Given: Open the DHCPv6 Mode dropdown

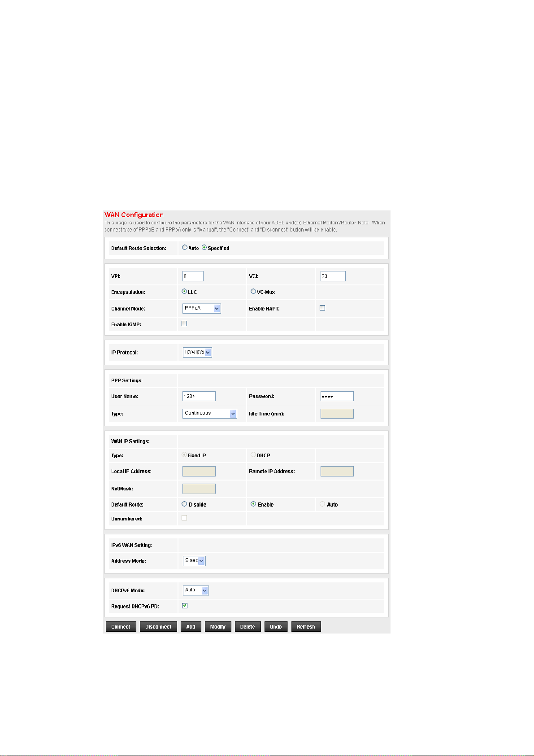Looking at the screenshot, I should coord(196,590).
